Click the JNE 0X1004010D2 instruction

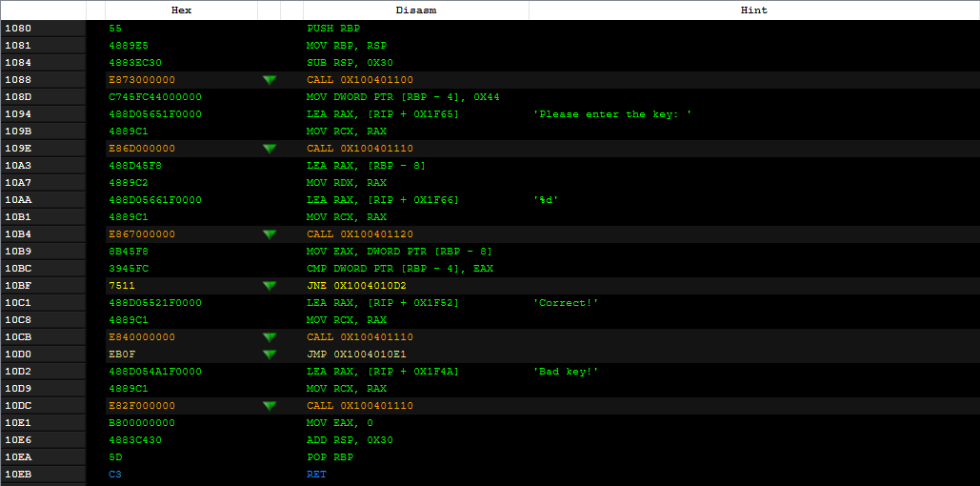(356, 286)
